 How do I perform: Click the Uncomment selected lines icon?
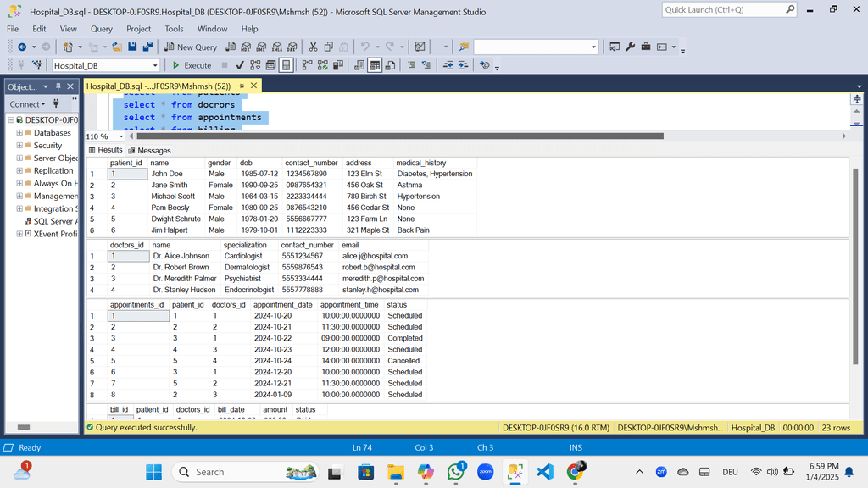tap(426, 65)
